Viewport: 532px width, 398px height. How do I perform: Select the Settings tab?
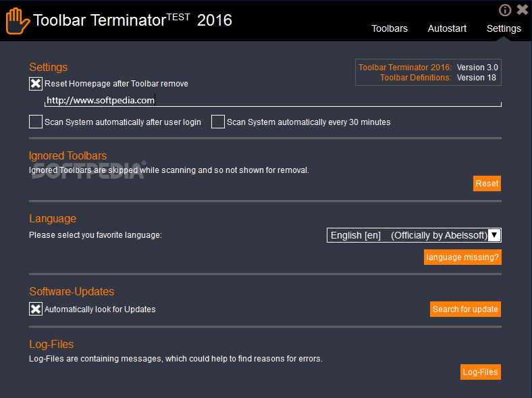coord(504,28)
